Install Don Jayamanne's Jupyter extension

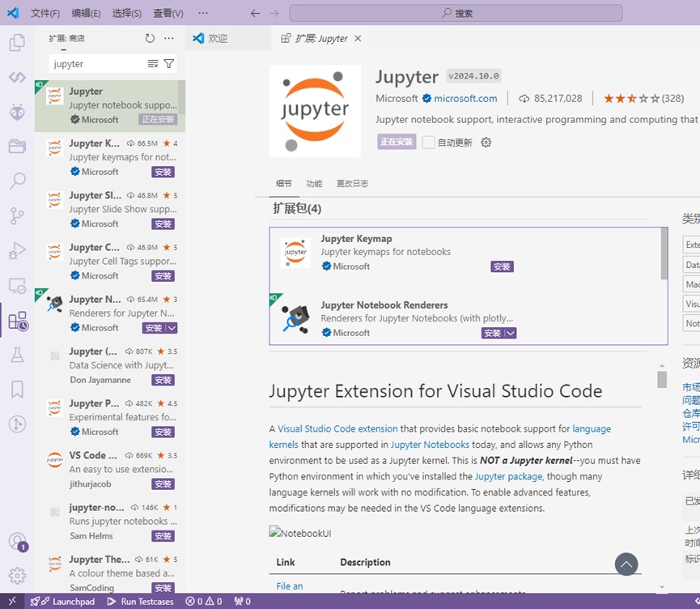(x=163, y=381)
